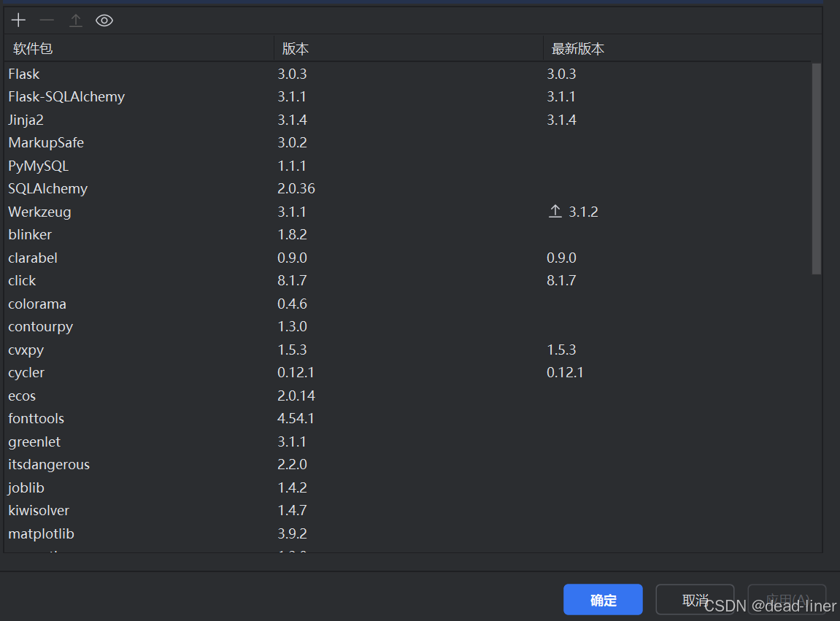Click the plus icon to install package
The image size is (840, 621).
pyautogui.click(x=18, y=20)
